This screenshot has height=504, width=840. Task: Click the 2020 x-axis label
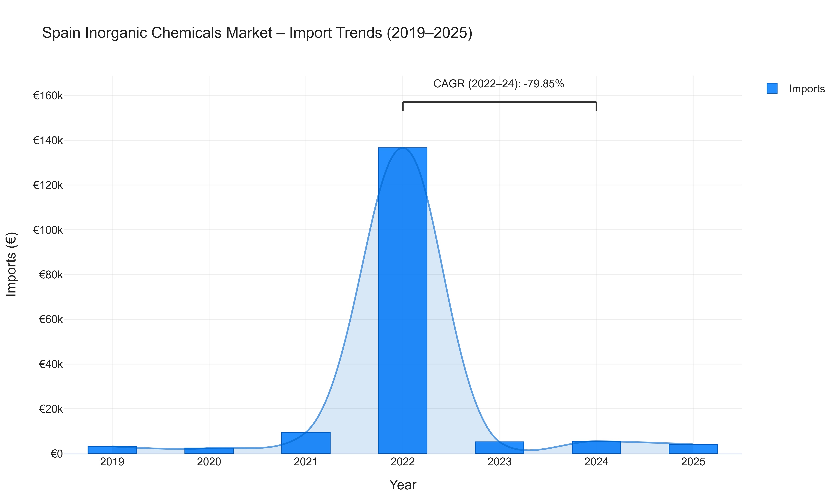[x=209, y=462]
